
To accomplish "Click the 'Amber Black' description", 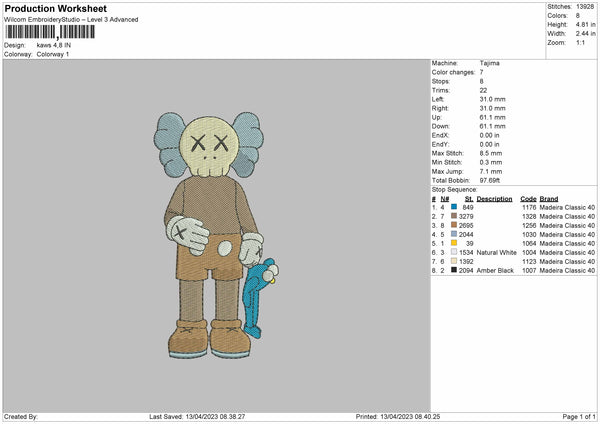I will click(x=495, y=271).
